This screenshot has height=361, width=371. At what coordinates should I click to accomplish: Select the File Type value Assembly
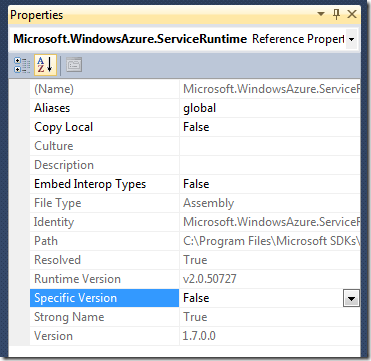pyautogui.click(x=209, y=203)
